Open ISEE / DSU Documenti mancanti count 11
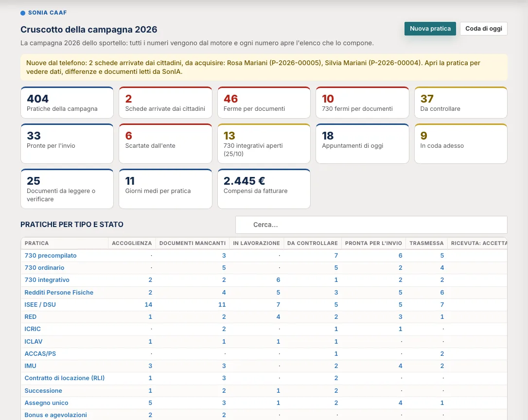Image resolution: width=528 pixels, height=420 pixels. click(x=222, y=304)
